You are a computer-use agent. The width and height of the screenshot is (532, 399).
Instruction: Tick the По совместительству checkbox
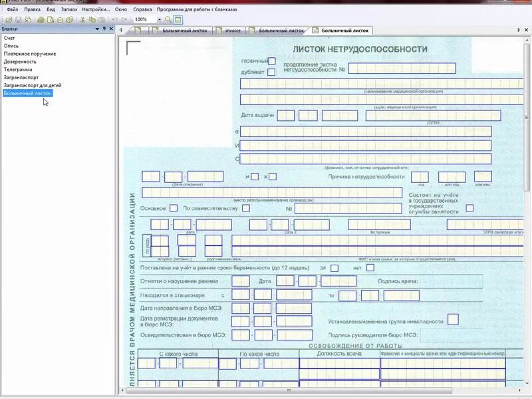pos(246,208)
